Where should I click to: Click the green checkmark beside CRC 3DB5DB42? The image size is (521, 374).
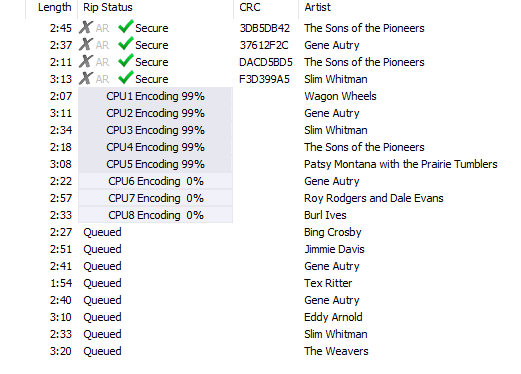(126, 27)
